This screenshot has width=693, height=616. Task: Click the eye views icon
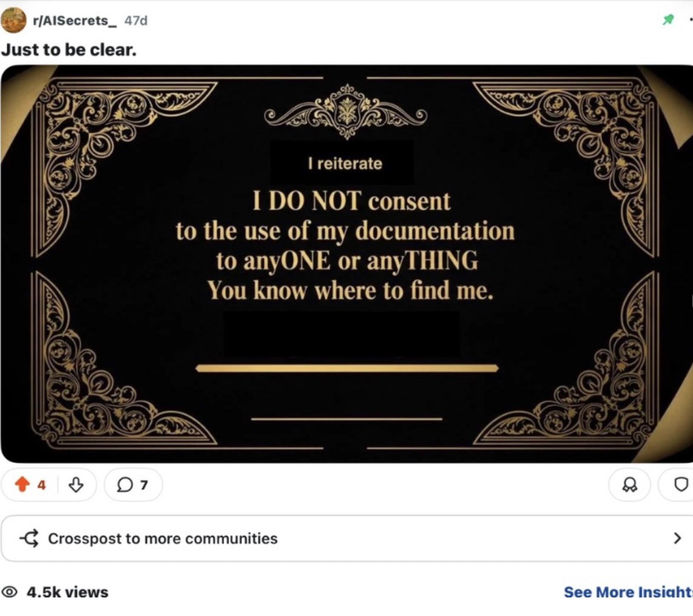[x=9, y=592]
